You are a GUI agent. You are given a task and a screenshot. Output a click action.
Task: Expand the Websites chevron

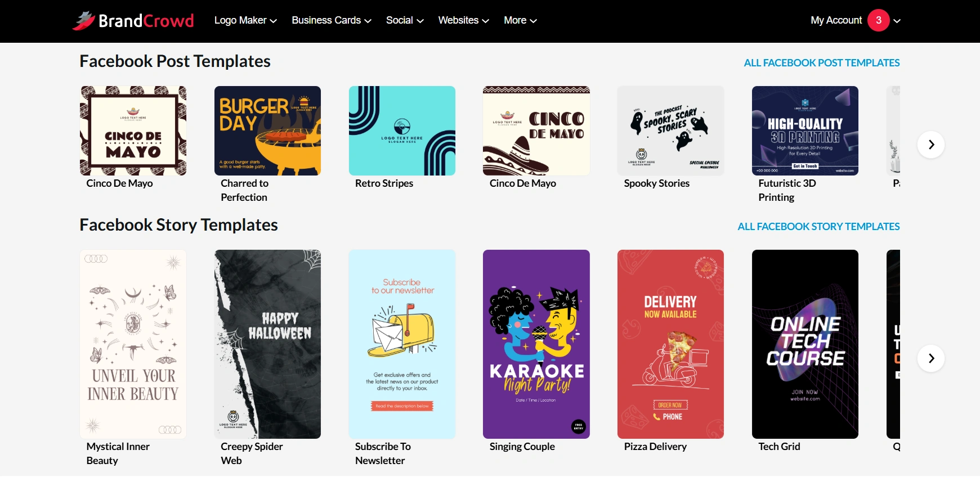tap(485, 21)
